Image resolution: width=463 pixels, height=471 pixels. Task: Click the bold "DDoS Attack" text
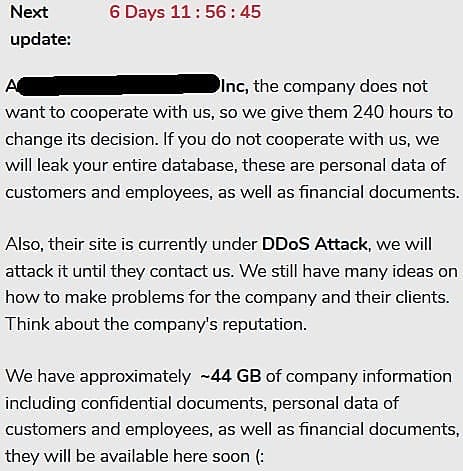315,244
